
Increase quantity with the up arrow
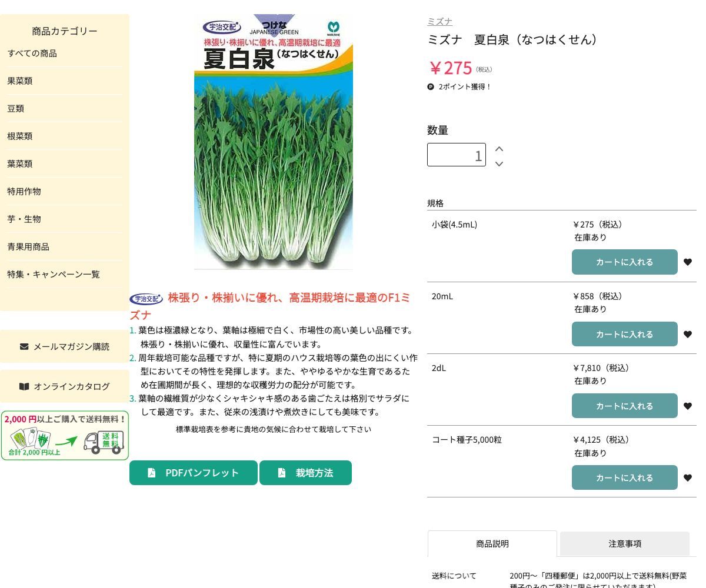(x=499, y=149)
